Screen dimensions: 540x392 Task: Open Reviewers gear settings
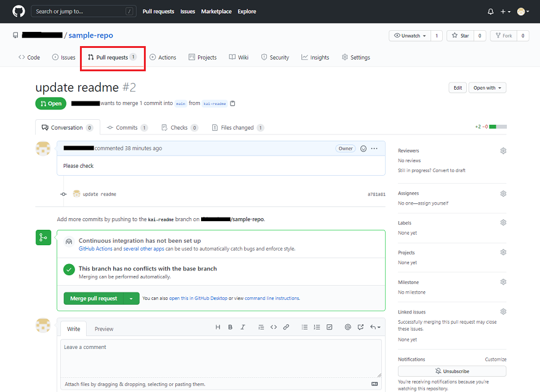click(x=503, y=151)
